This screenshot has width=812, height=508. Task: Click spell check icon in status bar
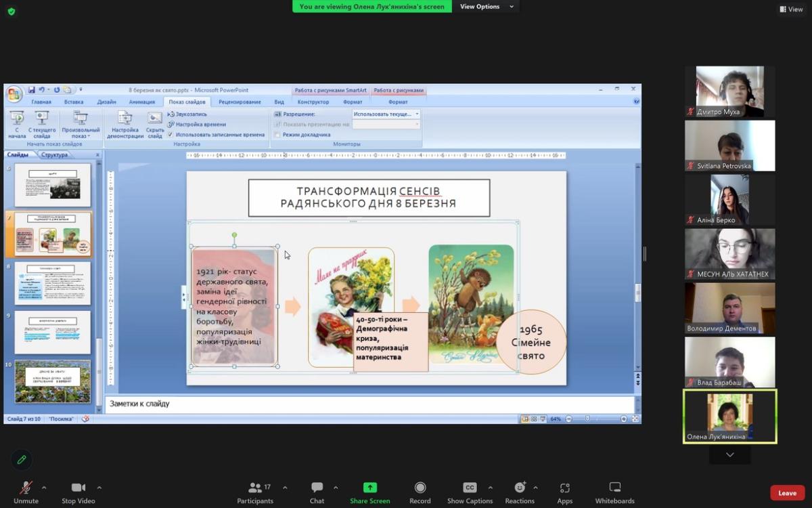86,419
